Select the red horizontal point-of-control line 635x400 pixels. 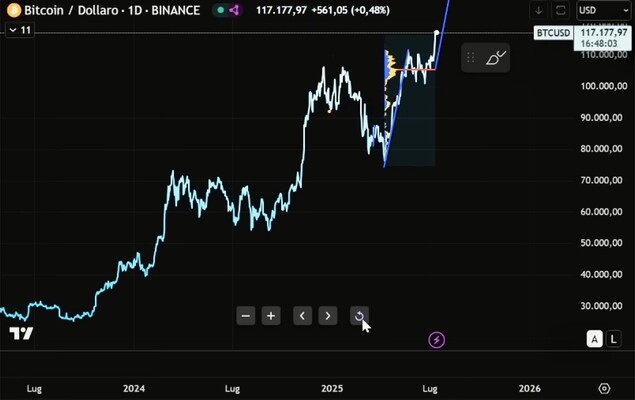[417, 70]
